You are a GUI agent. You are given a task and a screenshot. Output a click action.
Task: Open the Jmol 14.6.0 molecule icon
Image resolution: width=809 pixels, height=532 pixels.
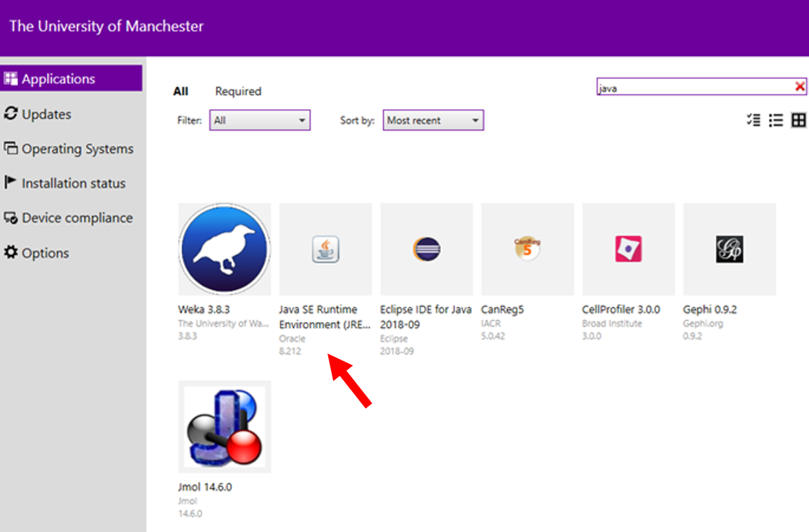tap(224, 426)
